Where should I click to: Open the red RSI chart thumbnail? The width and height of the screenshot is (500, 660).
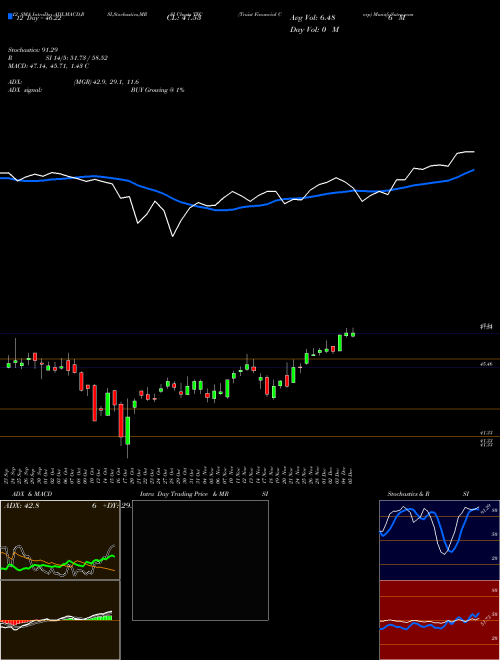pos(439,620)
